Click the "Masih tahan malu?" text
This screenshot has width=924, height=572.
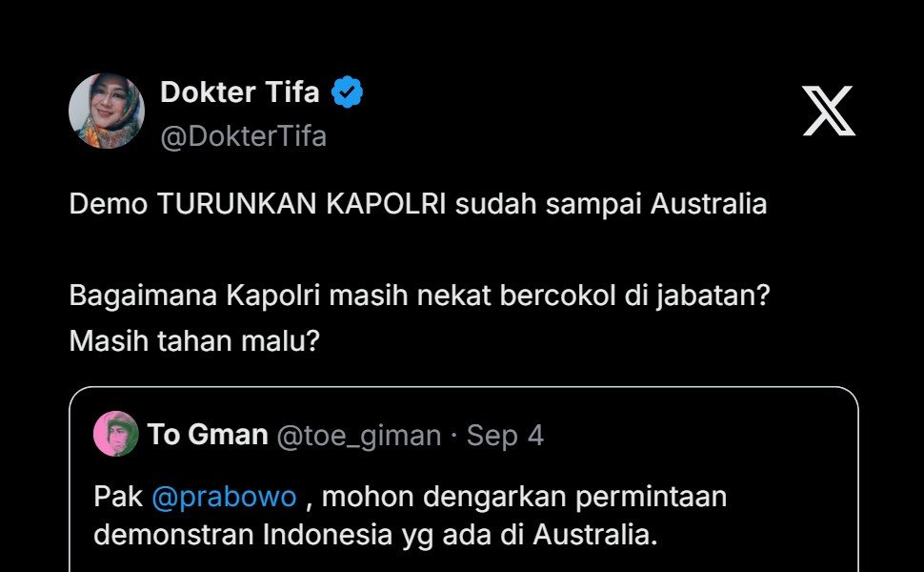click(x=193, y=340)
